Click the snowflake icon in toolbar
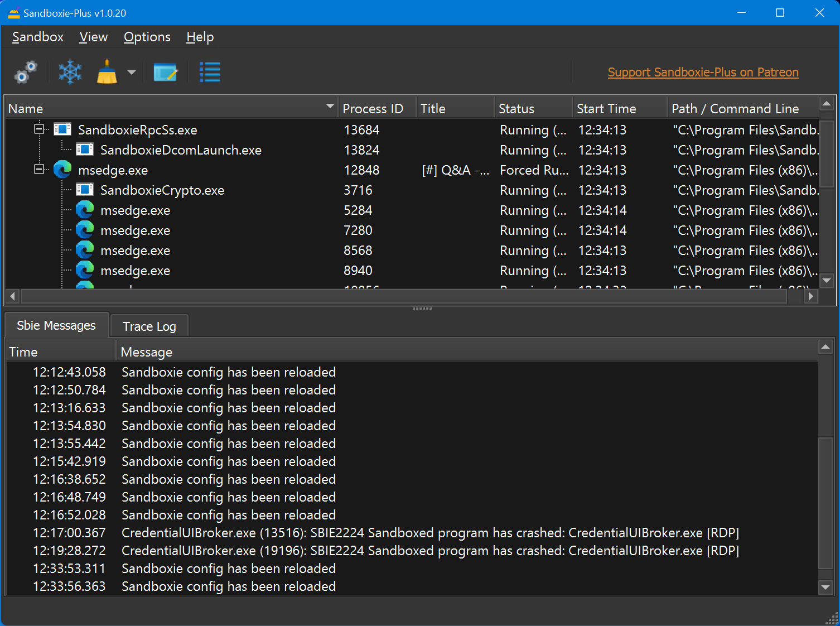Screen dimensions: 840x626 [70, 73]
